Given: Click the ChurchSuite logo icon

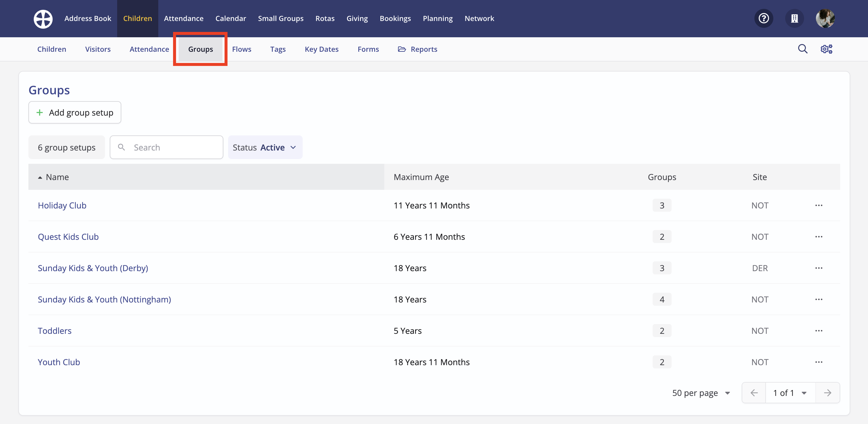Looking at the screenshot, I should [x=43, y=19].
